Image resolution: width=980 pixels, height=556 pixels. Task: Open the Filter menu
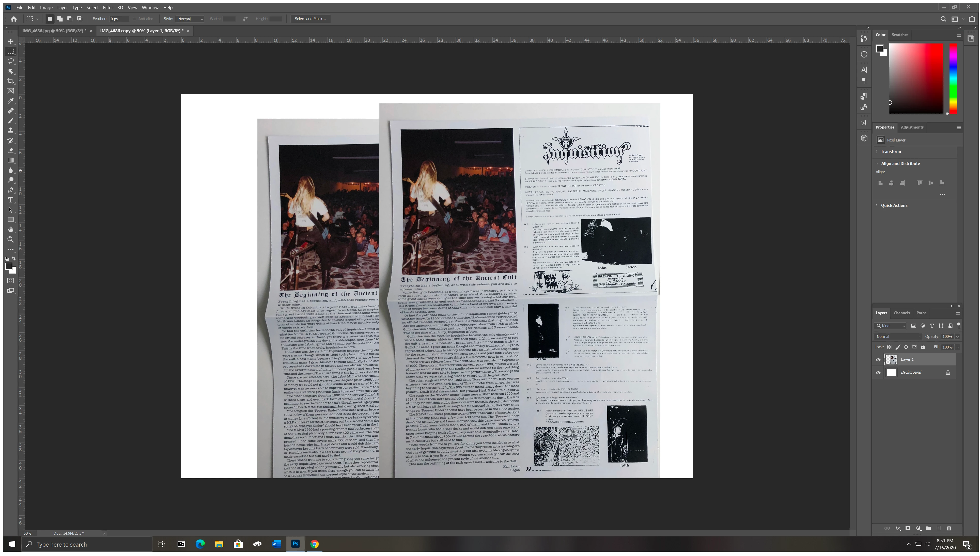(108, 7)
